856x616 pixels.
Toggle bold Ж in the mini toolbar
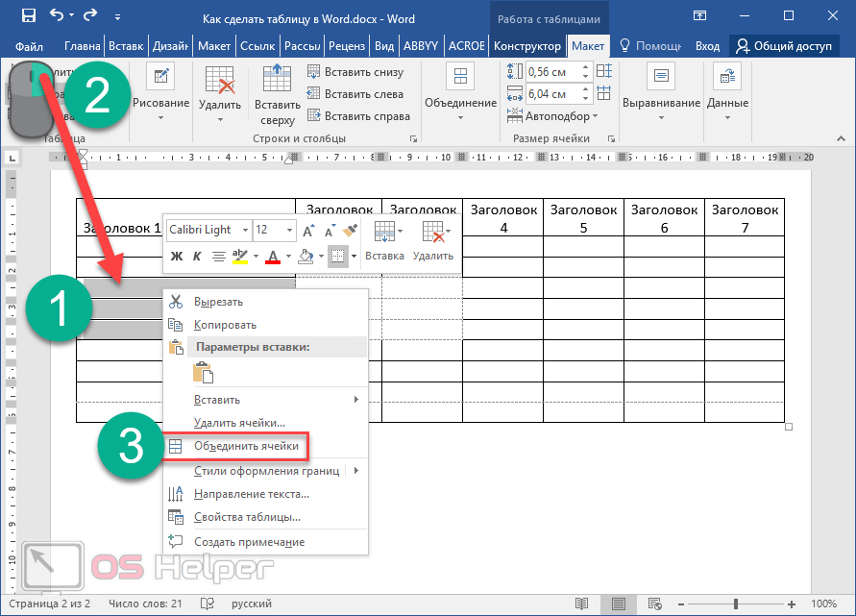177,256
